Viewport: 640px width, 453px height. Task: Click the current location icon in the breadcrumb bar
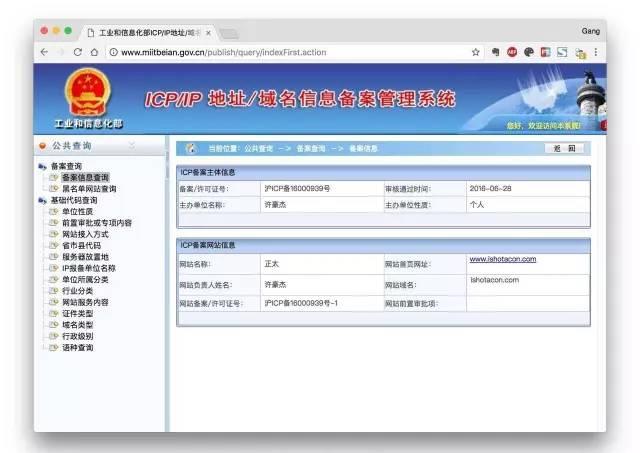[192, 148]
